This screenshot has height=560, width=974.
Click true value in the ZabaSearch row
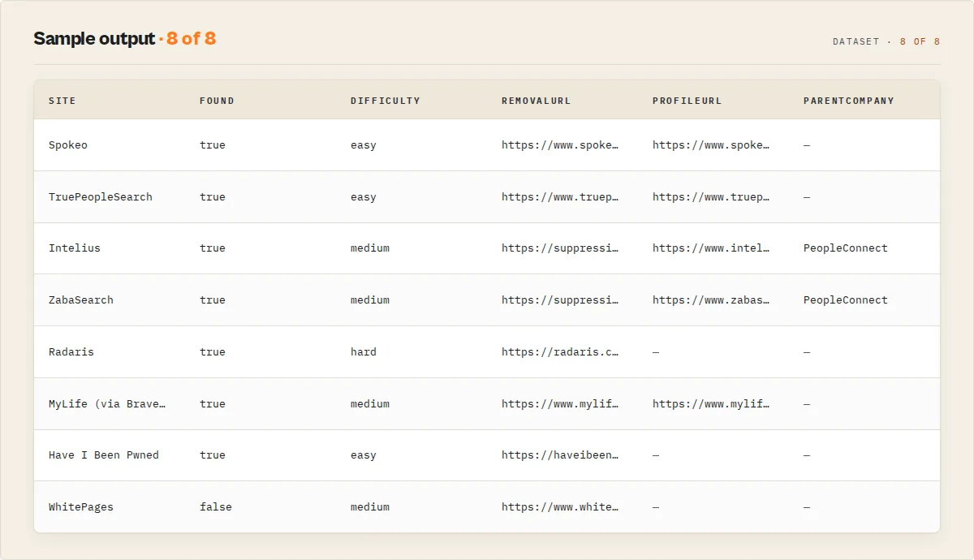point(213,300)
